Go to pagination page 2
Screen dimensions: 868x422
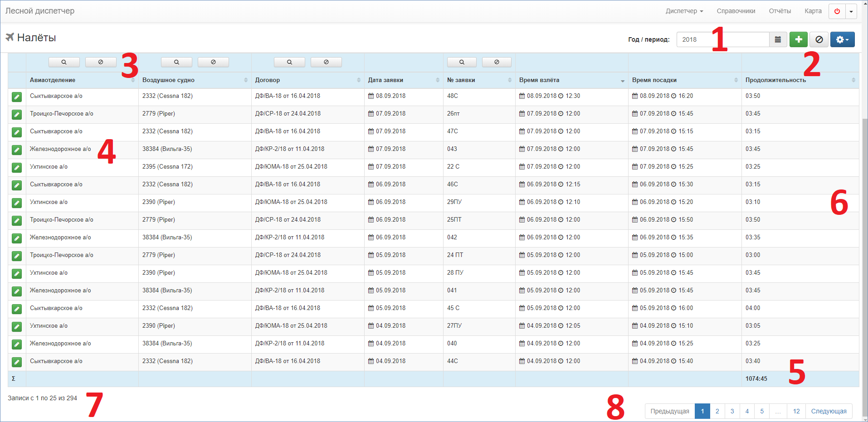pyautogui.click(x=717, y=411)
